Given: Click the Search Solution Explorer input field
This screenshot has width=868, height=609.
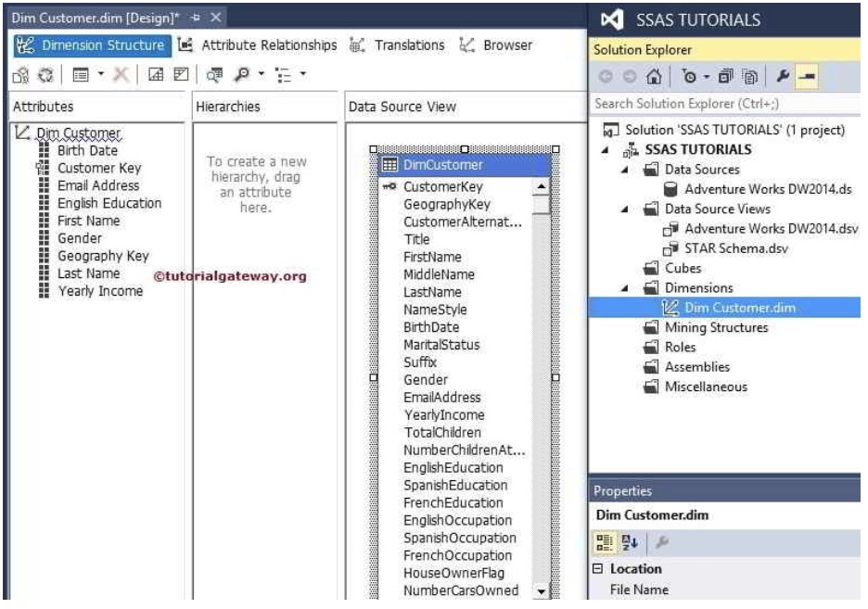Looking at the screenshot, I should 724,104.
